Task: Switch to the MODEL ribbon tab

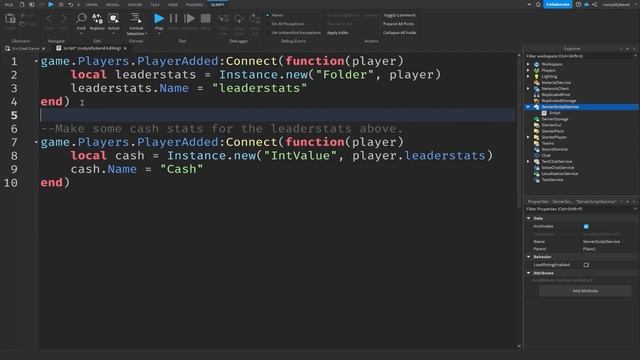Action: point(112,4)
